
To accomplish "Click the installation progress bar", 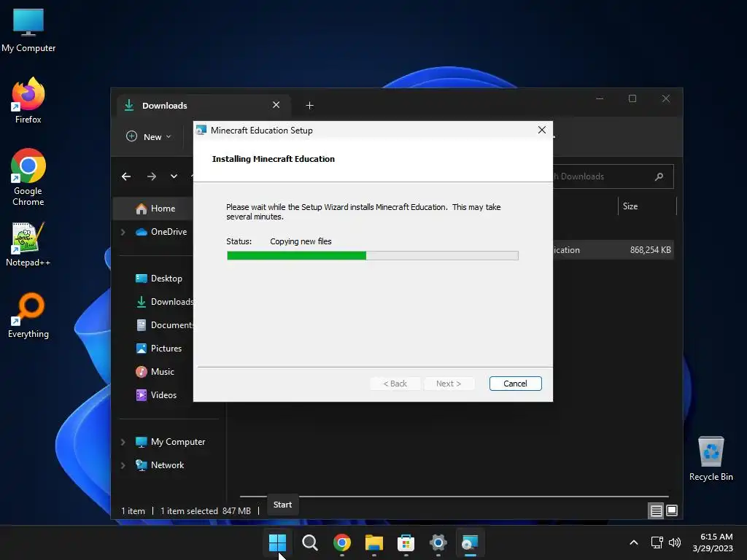I will pos(373,256).
